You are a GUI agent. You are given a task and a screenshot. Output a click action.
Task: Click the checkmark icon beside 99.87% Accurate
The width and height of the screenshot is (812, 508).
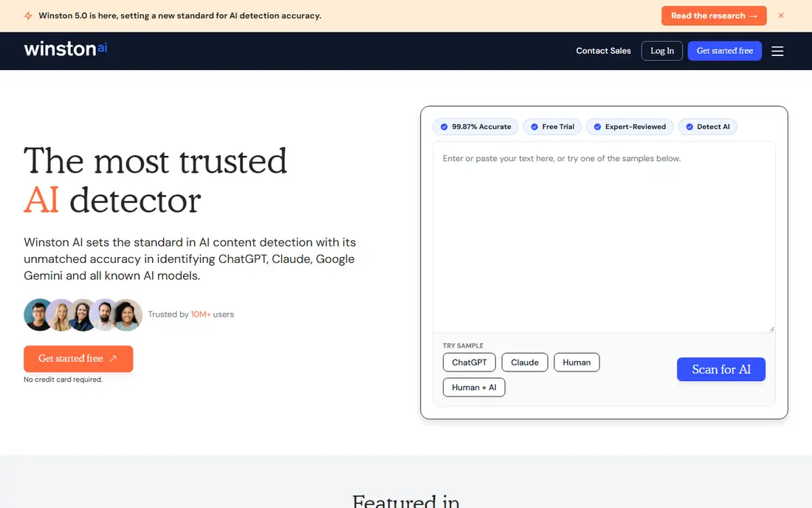[x=444, y=127]
